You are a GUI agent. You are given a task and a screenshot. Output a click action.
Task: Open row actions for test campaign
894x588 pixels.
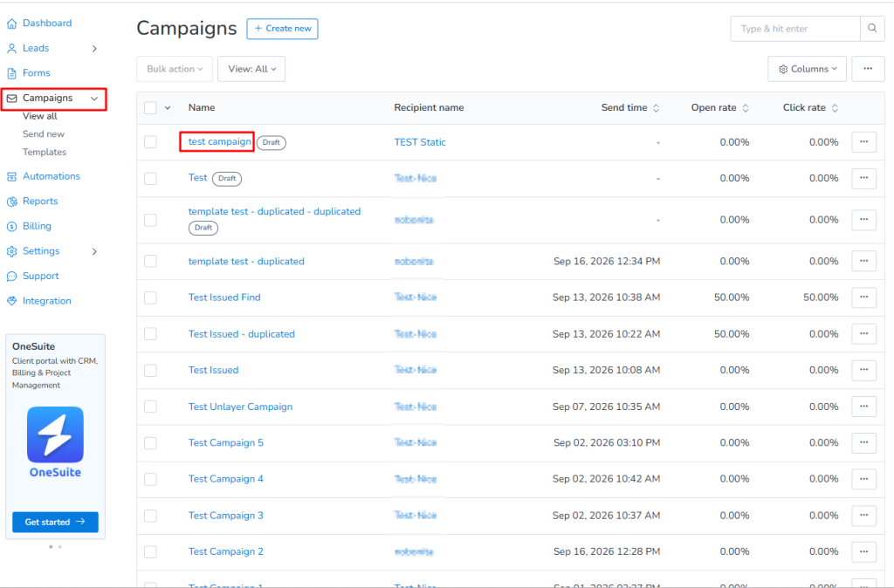863,142
